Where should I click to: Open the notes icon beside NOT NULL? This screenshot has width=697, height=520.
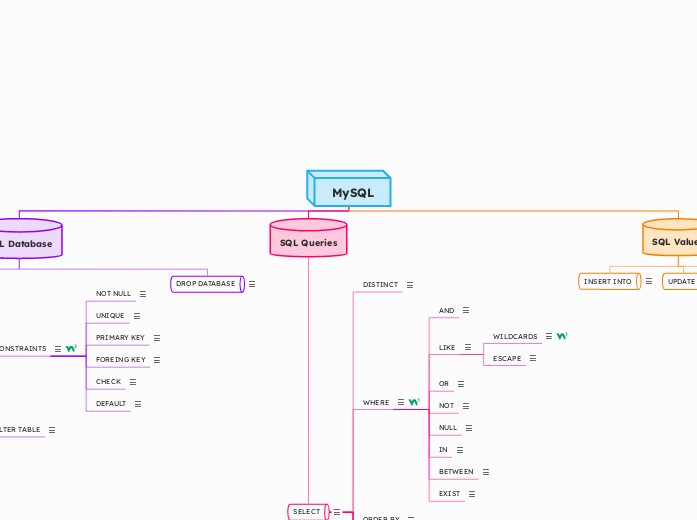pyautogui.click(x=143, y=294)
